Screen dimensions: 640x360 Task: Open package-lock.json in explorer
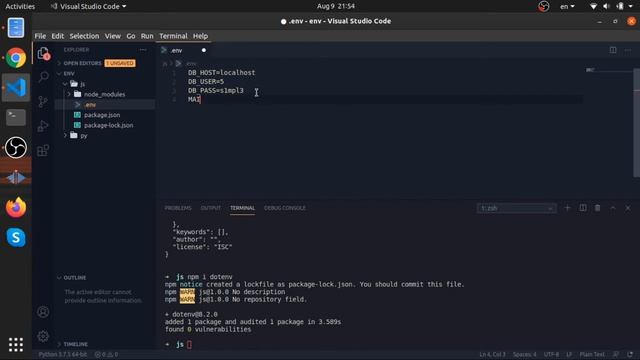(x=105, y=125)
